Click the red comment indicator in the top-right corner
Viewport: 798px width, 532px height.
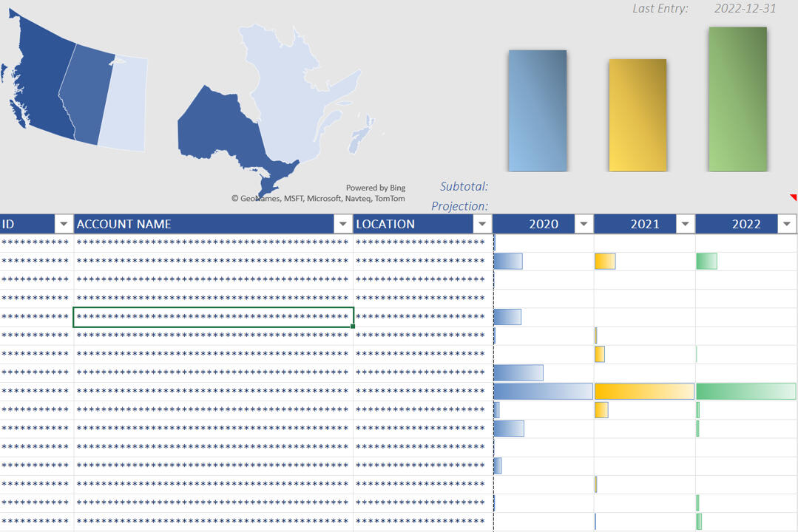794,198
